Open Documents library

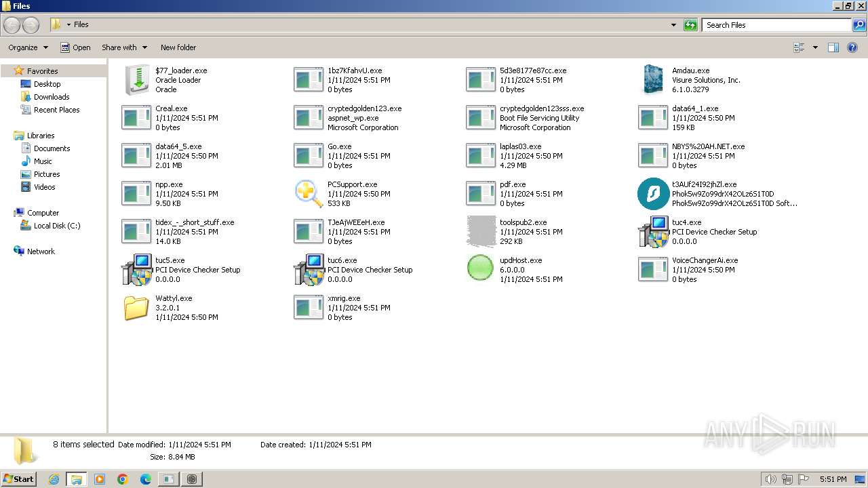[52, 148]
